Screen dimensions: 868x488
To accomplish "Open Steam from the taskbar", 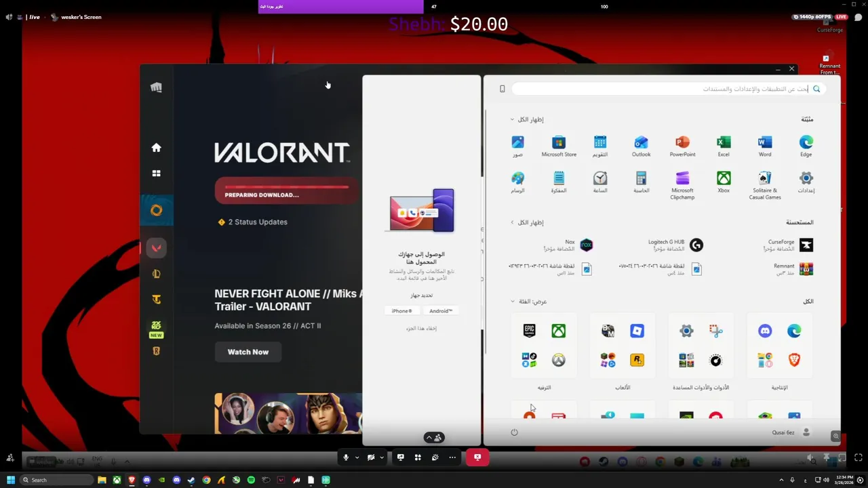I will tap(191, 480).
